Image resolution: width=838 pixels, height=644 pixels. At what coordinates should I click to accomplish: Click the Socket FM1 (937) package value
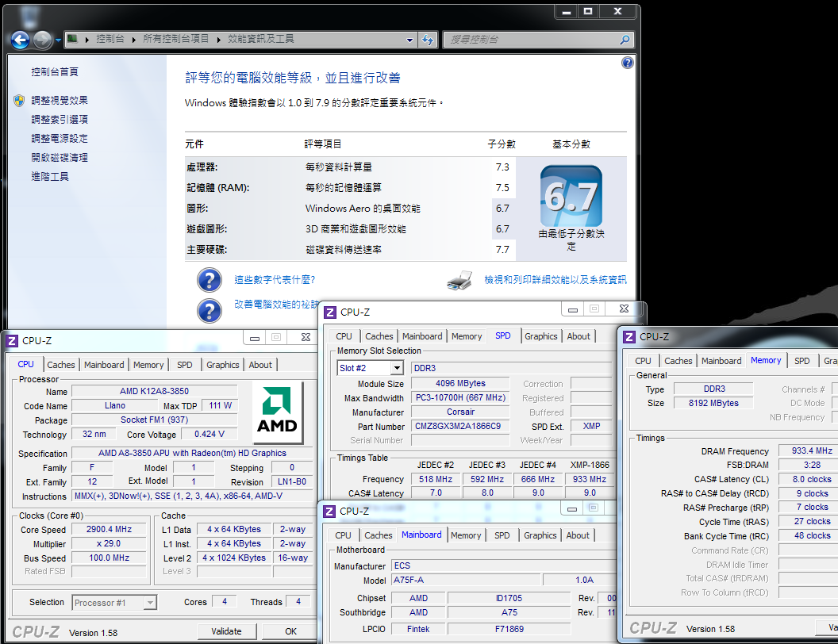click(x=155, y=420)
